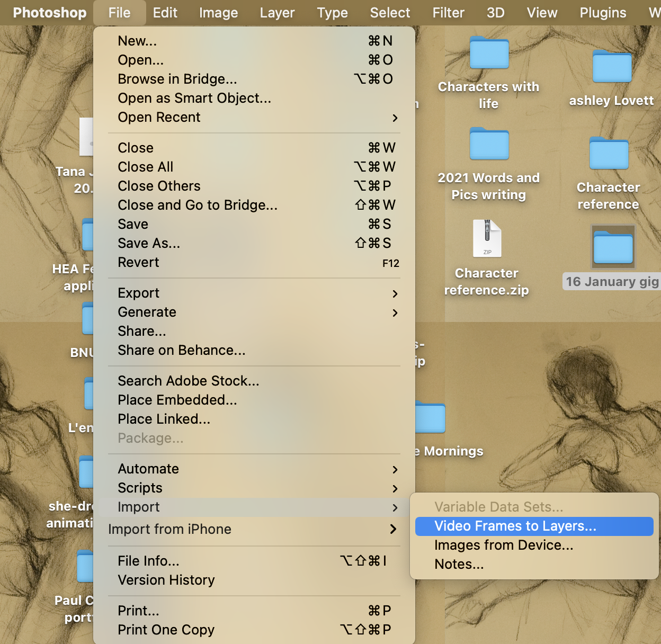
Task: Select the ashley Lovett folder icon
Action: [612, 66]
